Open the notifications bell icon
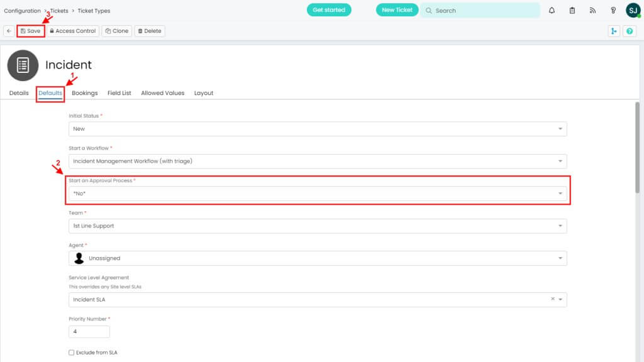 click(x=552, y=10)
